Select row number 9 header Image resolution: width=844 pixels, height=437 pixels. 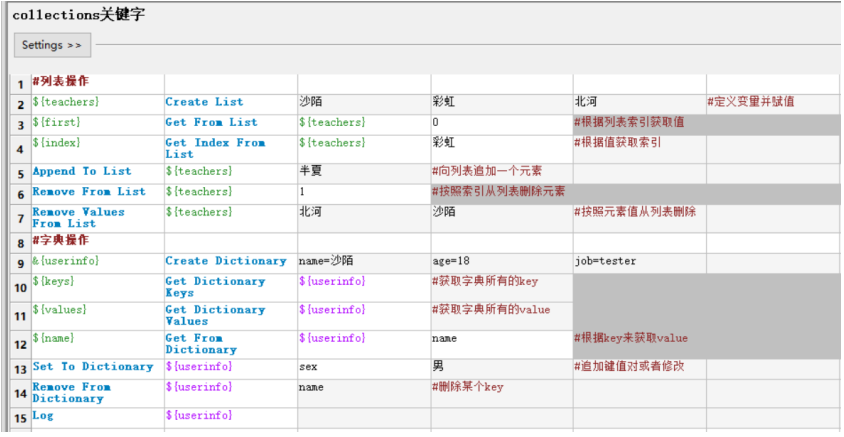(20, 263)
